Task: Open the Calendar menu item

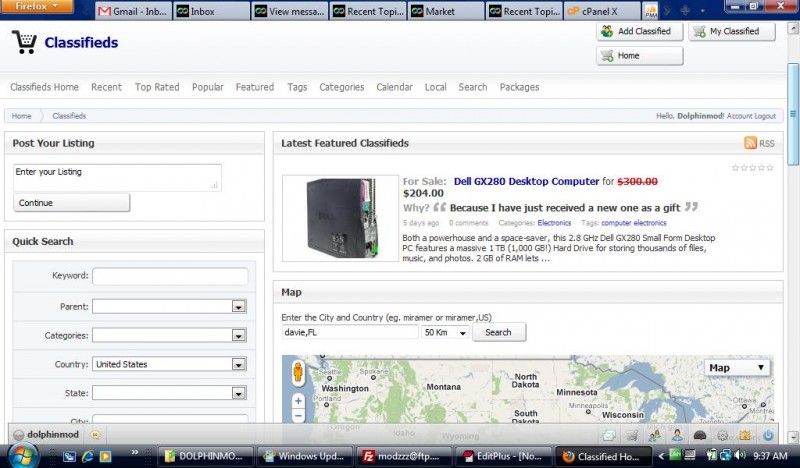Action: (394, 87)
